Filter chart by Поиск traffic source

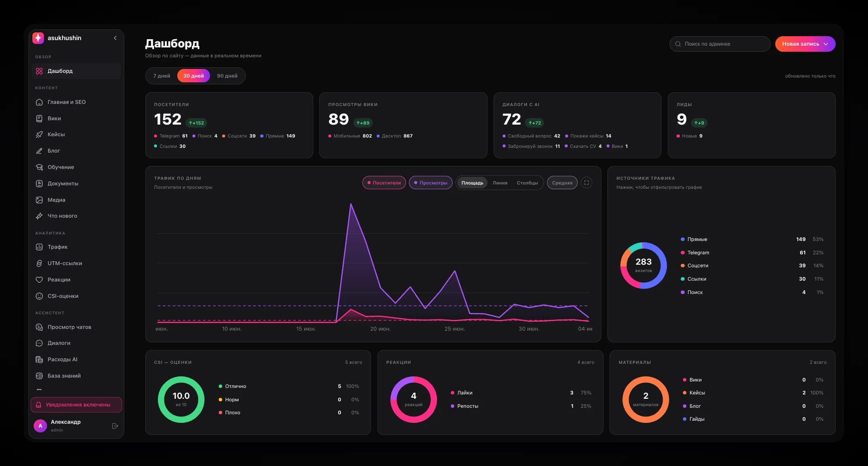point(752,292)
